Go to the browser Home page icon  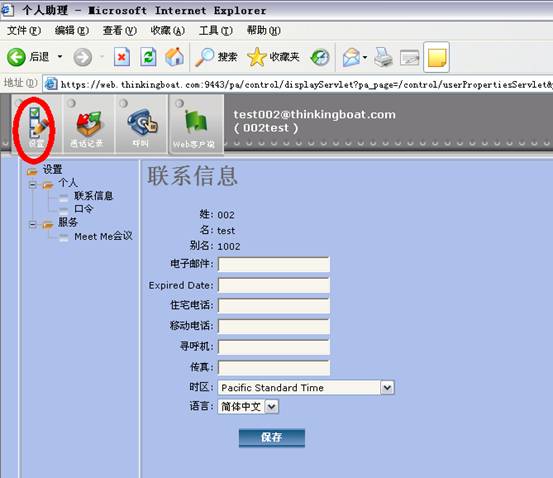(x=175, y=57)
